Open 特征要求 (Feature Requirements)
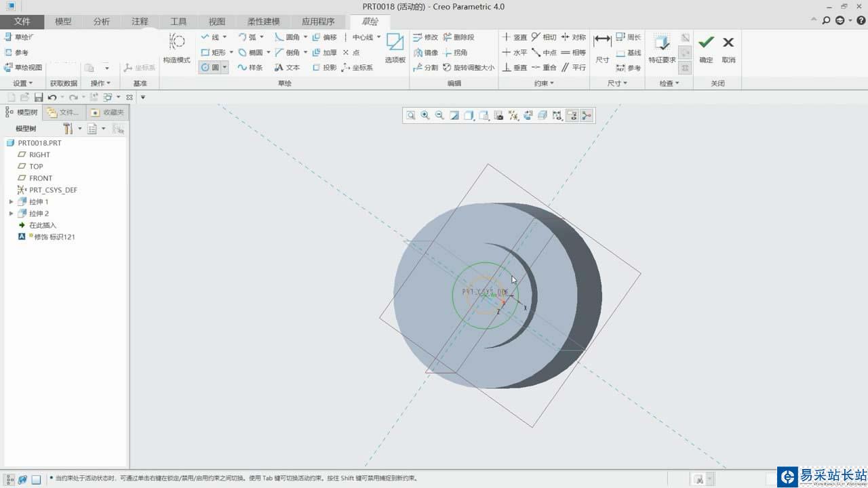This screenshot has height=488, width=868. tap(662, 47)
